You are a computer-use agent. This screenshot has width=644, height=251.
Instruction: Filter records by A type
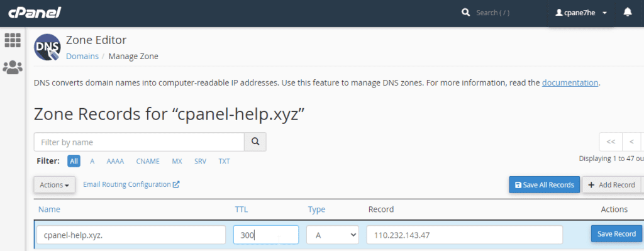tap(92, 161)
